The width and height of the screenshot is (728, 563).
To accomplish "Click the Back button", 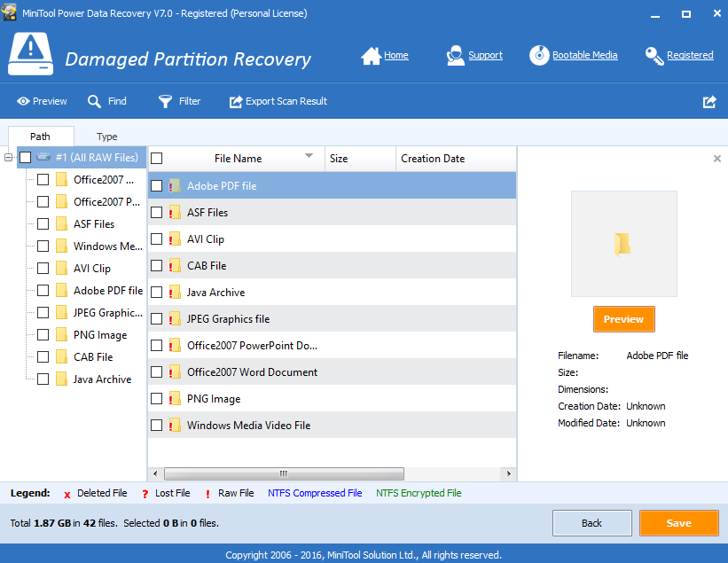I will [x=591, y=523].
